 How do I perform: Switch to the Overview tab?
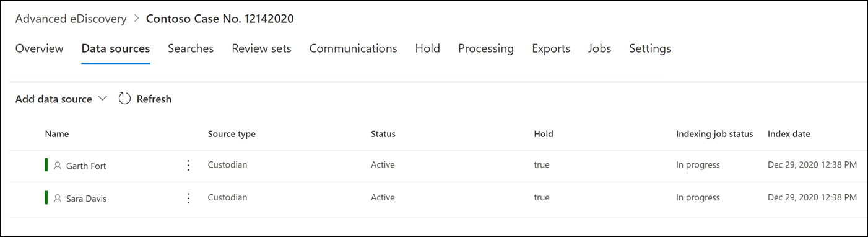pos(39,48)
